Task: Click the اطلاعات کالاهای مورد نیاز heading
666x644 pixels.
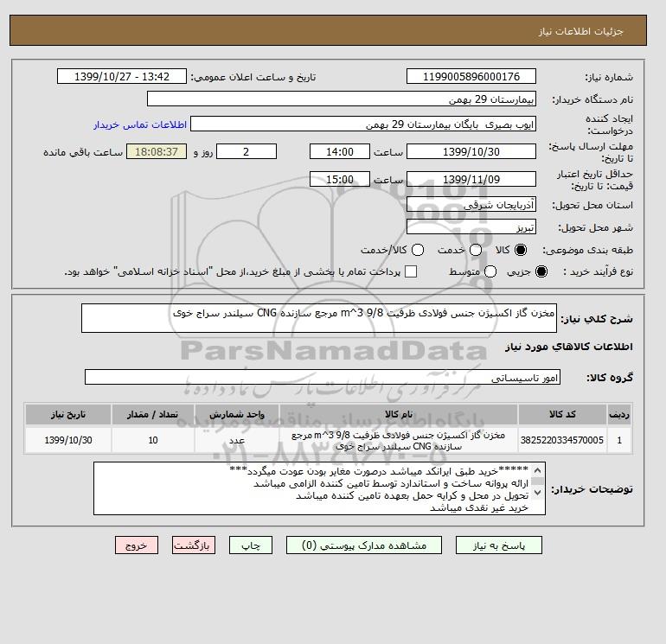Action: (x=569, y=347)
